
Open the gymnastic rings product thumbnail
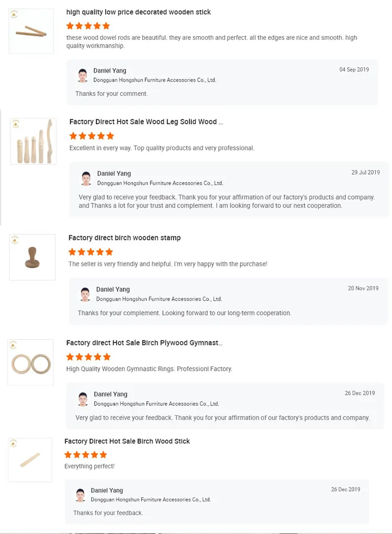point(30,362)
